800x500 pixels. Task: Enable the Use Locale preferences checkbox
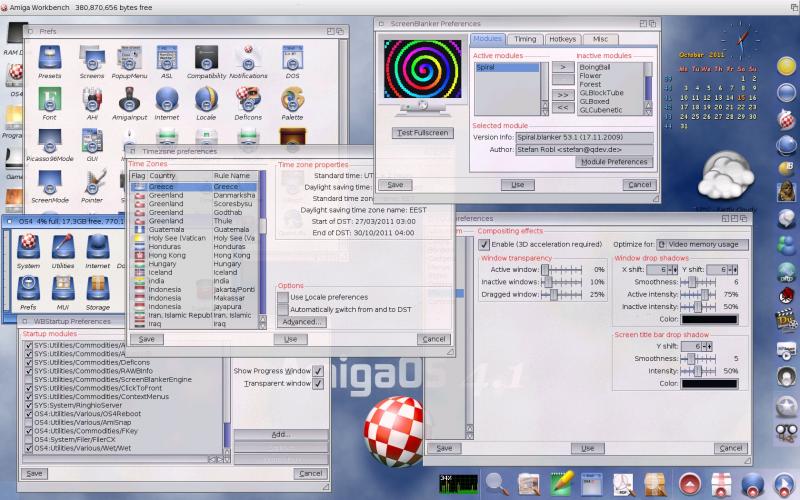click(x=283, y=297)
